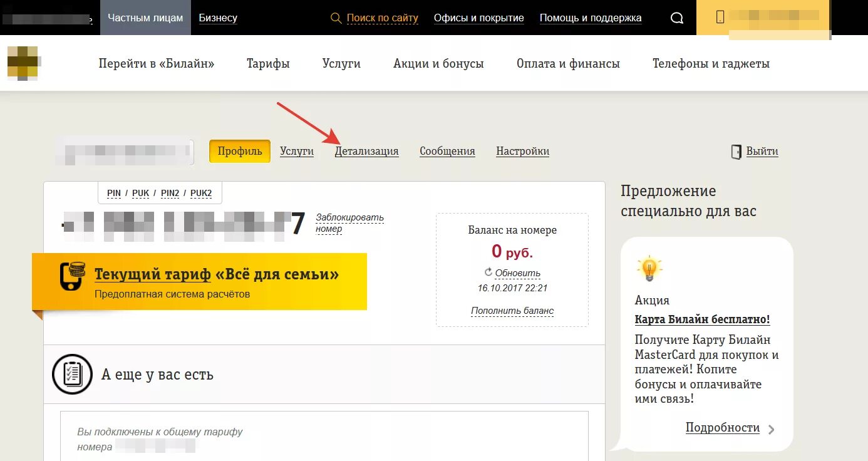The width and height of the screenshot is (868, 461).
Task: Select the Частным лицам tab
Action: pyautogui.click(x=145, y=18)
